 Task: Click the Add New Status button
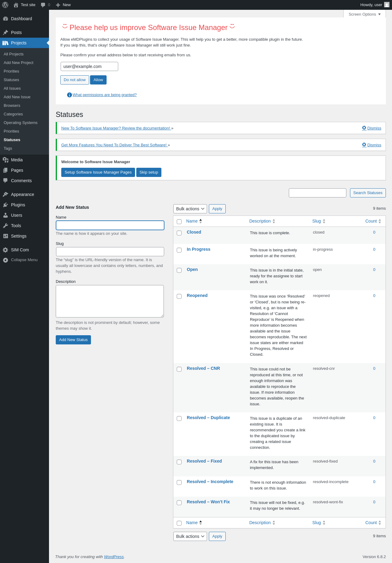click(73, 340)
